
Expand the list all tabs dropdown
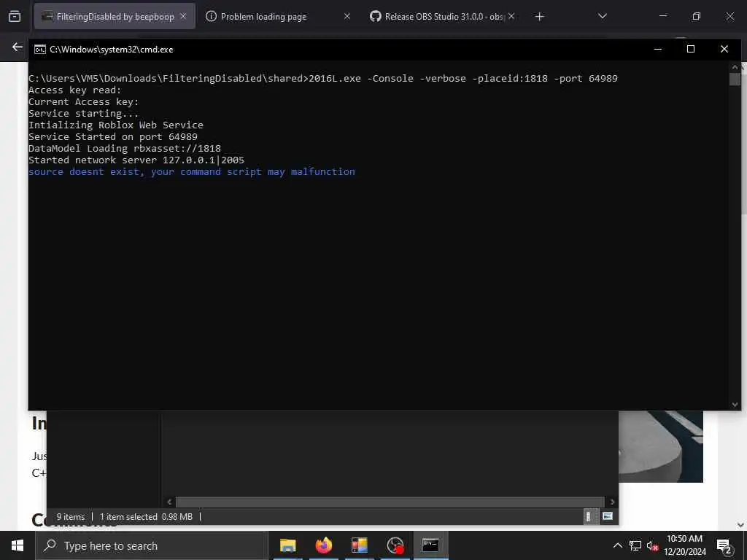[602, 16]
